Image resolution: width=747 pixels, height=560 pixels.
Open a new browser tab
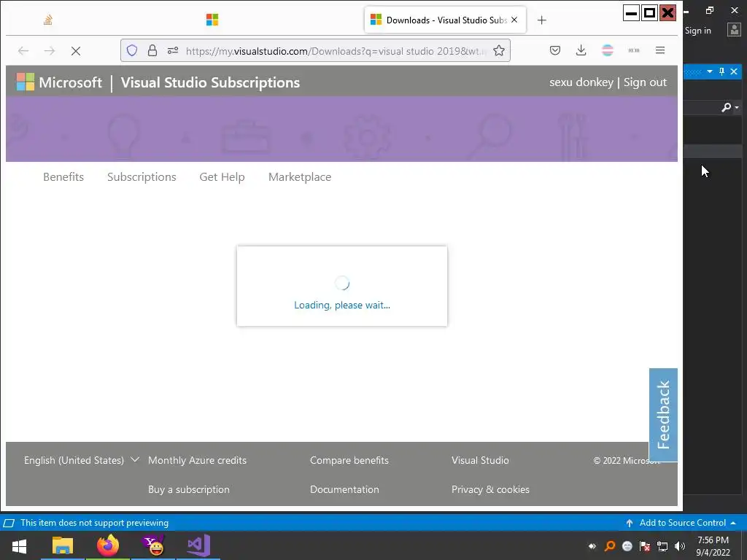pos(542,20)
